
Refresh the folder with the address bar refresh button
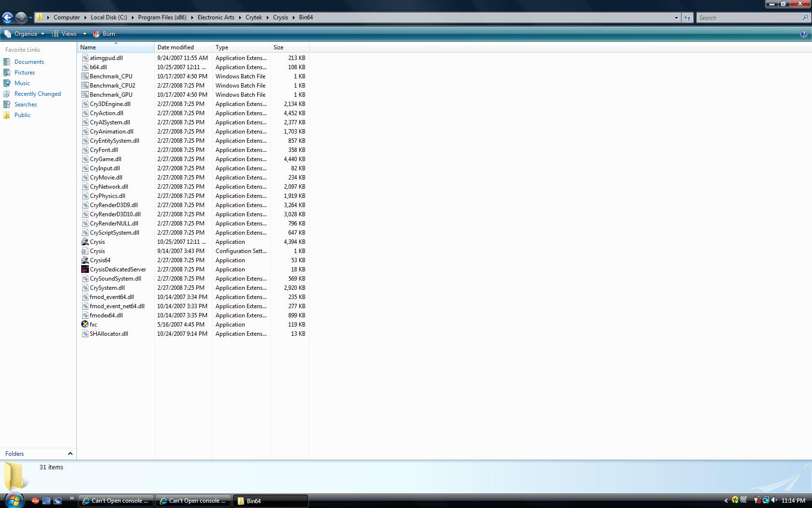click(x=687, y=17)
